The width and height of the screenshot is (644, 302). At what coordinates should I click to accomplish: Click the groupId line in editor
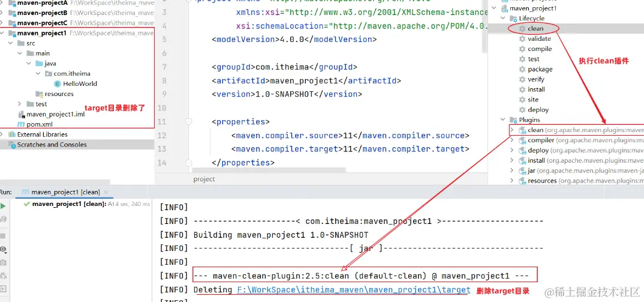tap(284, 67)
